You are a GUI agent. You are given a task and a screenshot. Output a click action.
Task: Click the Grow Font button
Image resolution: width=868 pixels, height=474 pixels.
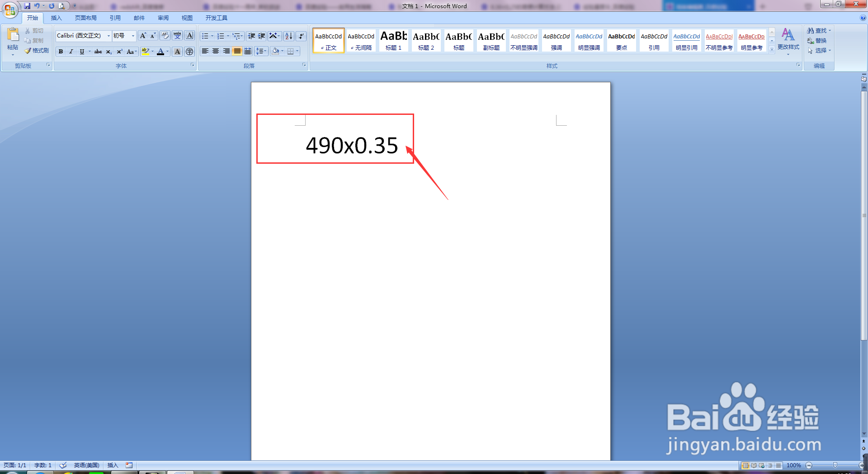point(143,36)
